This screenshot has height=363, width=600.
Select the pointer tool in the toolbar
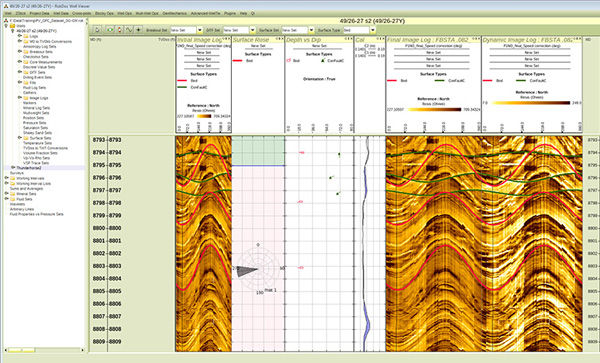[x=98, y=29]
